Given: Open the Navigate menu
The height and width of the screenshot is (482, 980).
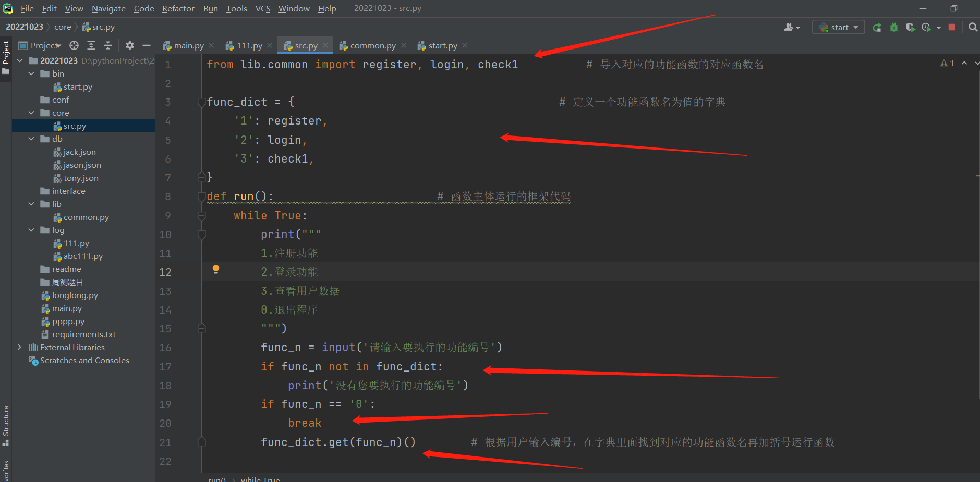Looking at the screenshot, I should click(108, 8).
